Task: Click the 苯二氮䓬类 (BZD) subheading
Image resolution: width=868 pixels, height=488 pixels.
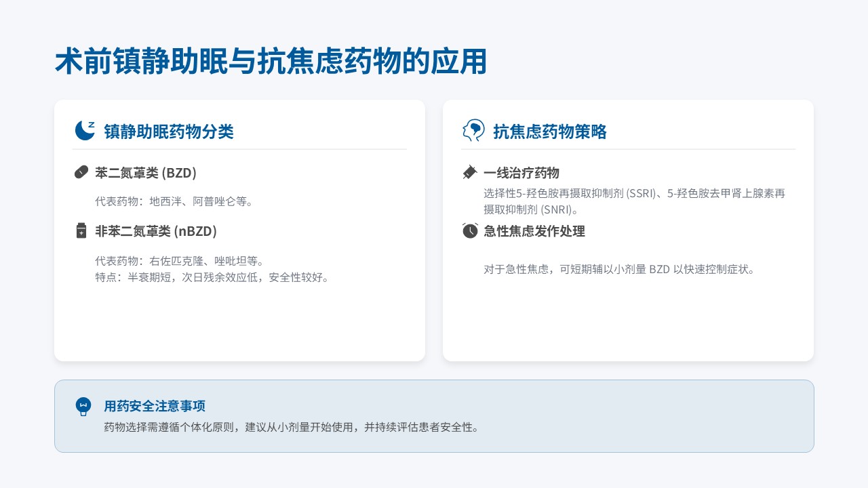Action: point(146,173)
